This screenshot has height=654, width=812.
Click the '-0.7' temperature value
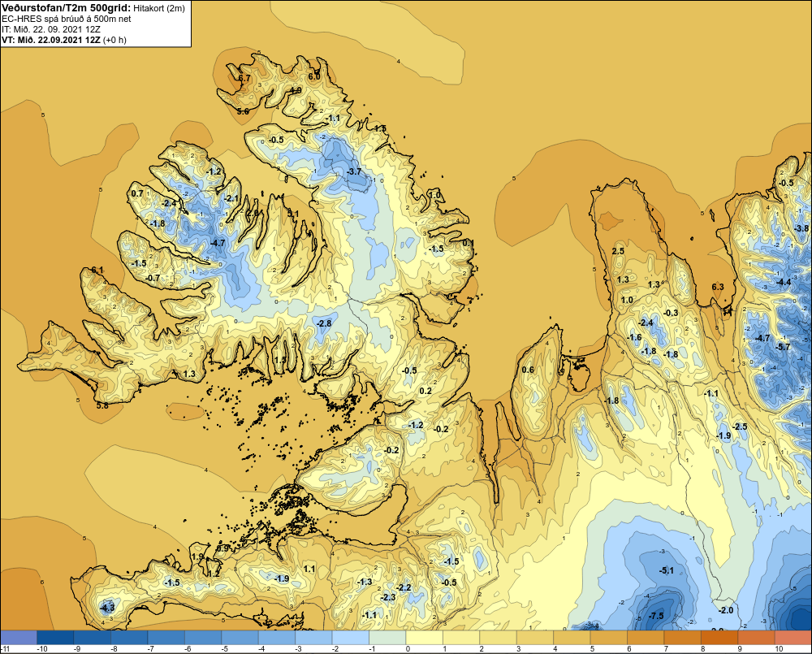153,279
